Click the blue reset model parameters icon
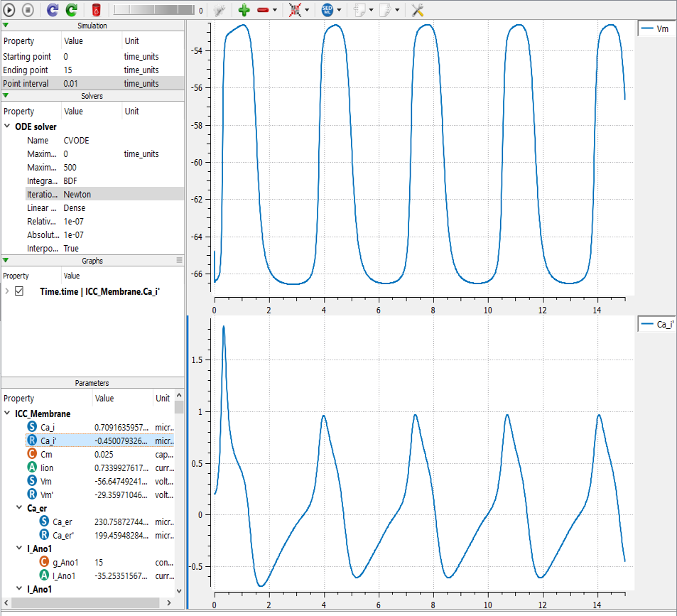This screenshot has width=677, height=616. pyautogui.click(x=53, y=10)
